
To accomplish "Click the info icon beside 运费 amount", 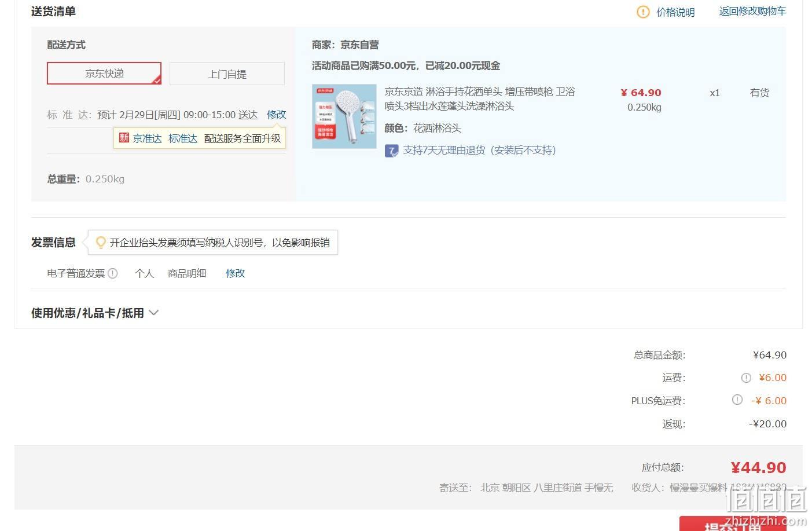I will pos(746,378).
